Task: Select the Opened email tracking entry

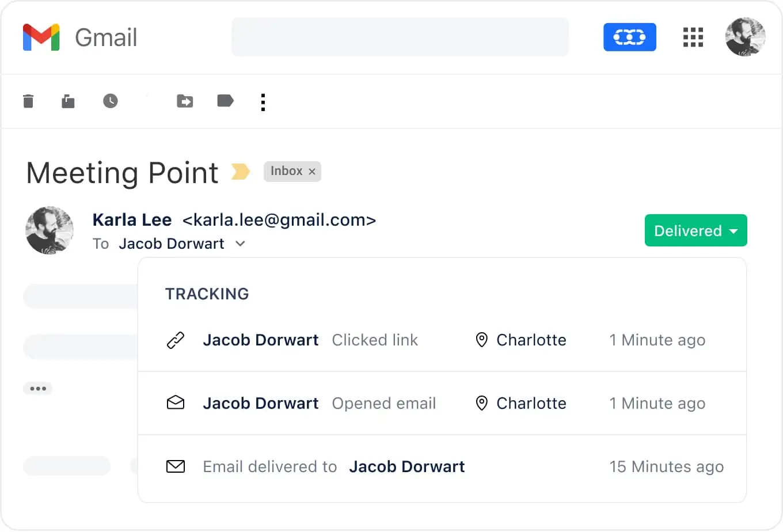Action: pyautogui.click(x=383, y=404)
